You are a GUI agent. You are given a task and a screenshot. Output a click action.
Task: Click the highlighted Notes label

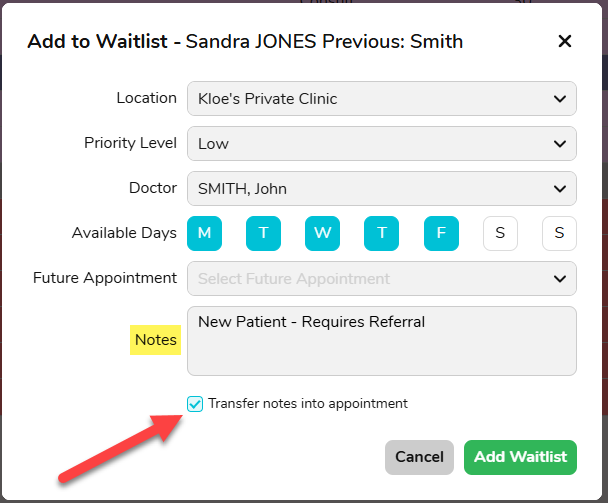(x=155, y=340)
